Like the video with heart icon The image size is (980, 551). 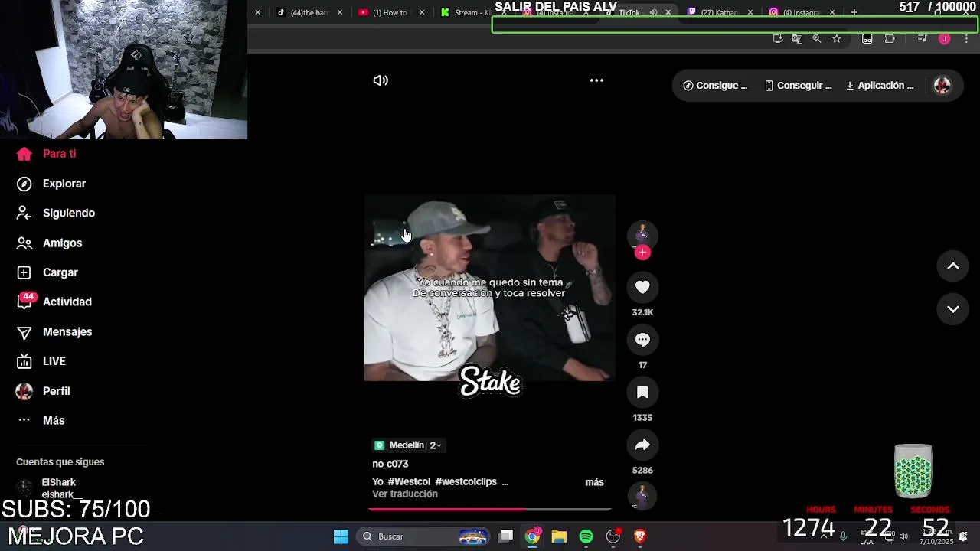[642, 287]
